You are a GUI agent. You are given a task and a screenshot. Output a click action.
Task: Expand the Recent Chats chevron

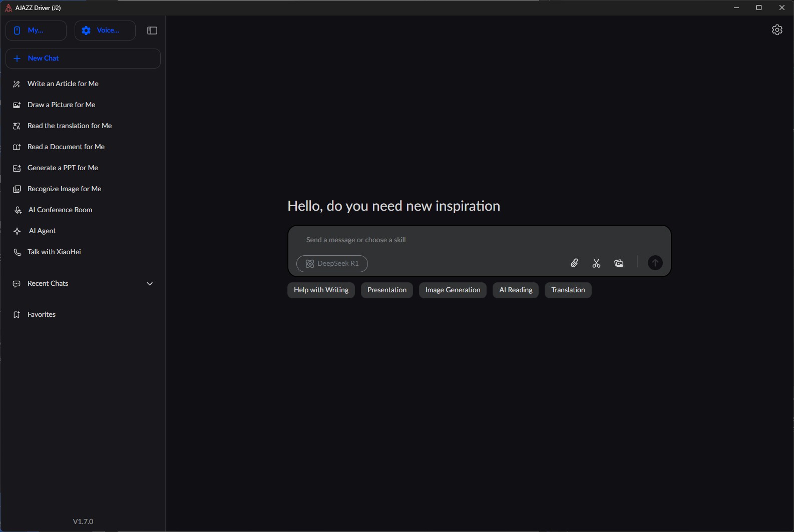[149, 284]
